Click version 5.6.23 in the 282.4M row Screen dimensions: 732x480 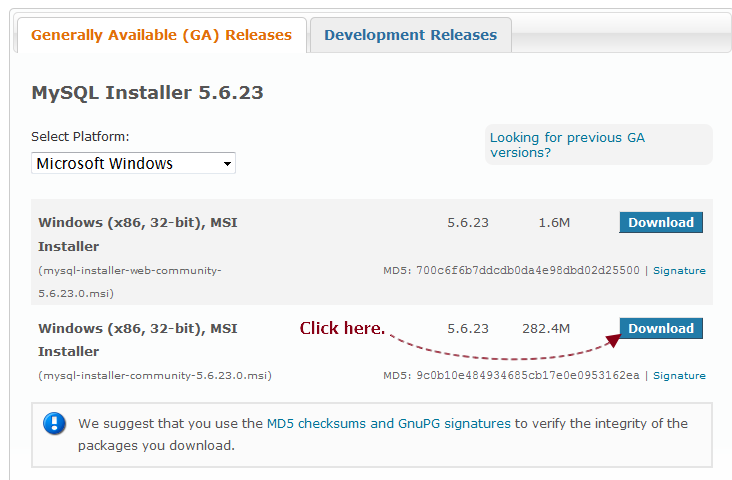click(468, 329)
